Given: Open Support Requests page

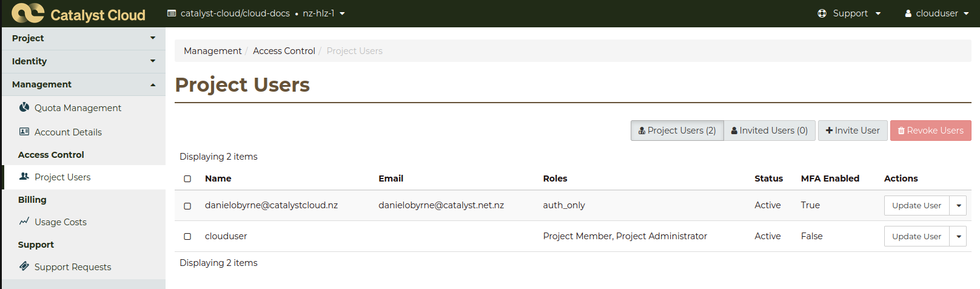Looking at the screenshot, I should [x=73, y=267].
